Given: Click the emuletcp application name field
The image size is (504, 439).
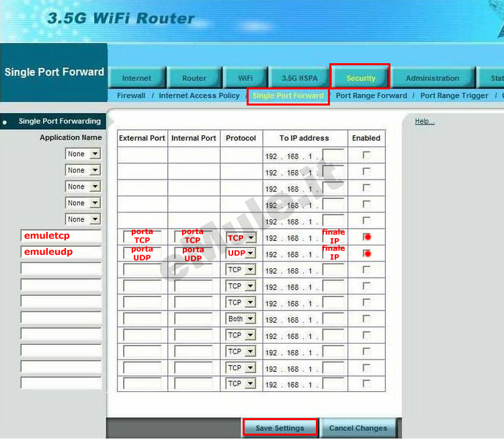Looking at the screenshot, I should click(61, 236).
